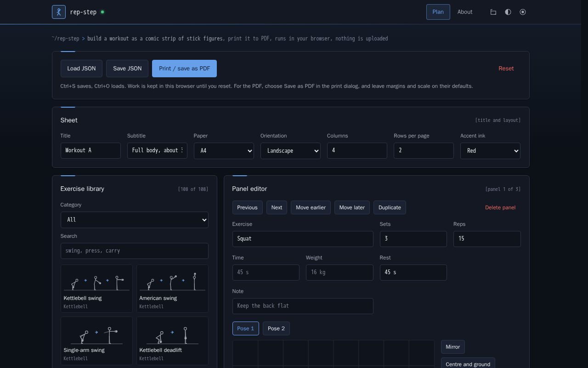Switch to the Pose 1 tab

point(246,328)
